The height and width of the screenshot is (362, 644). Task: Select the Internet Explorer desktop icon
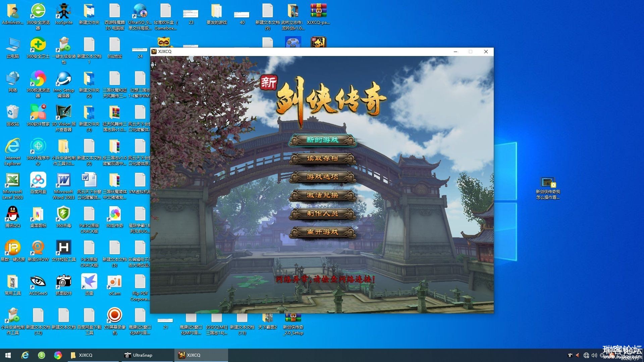[13, 152]
